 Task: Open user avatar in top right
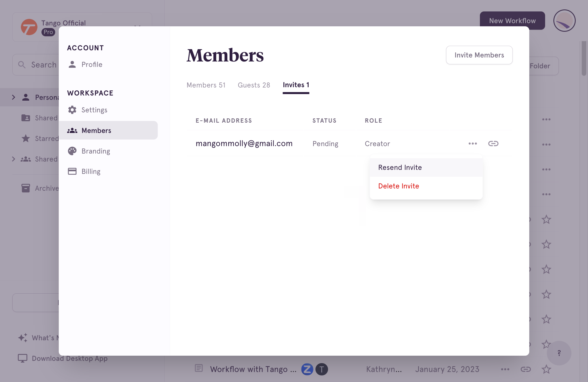pyautogui.click(x=564, y=21)
